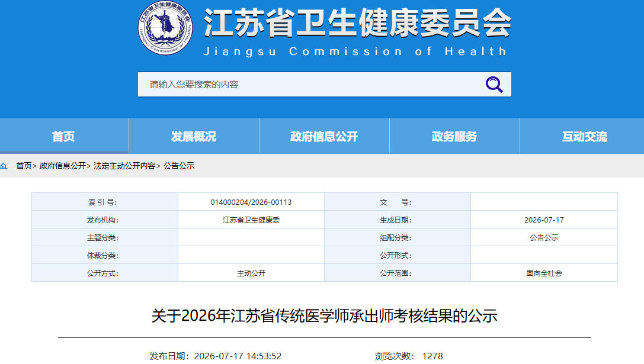The image size is (644, 364).
Task: Click the 主动公开 table cell
Action: pyautogui.click(x=251, y=273)
